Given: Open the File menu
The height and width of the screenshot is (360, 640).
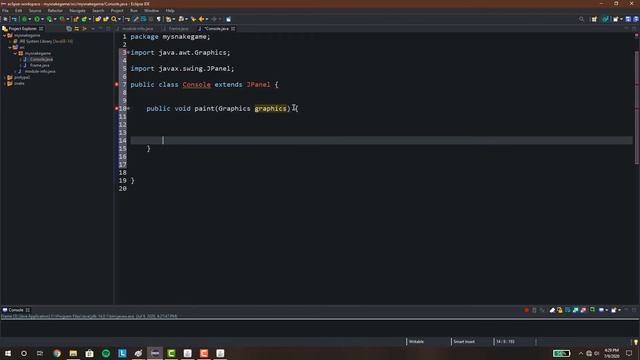Looking at the screenshot, I should (x=5, y=11).
